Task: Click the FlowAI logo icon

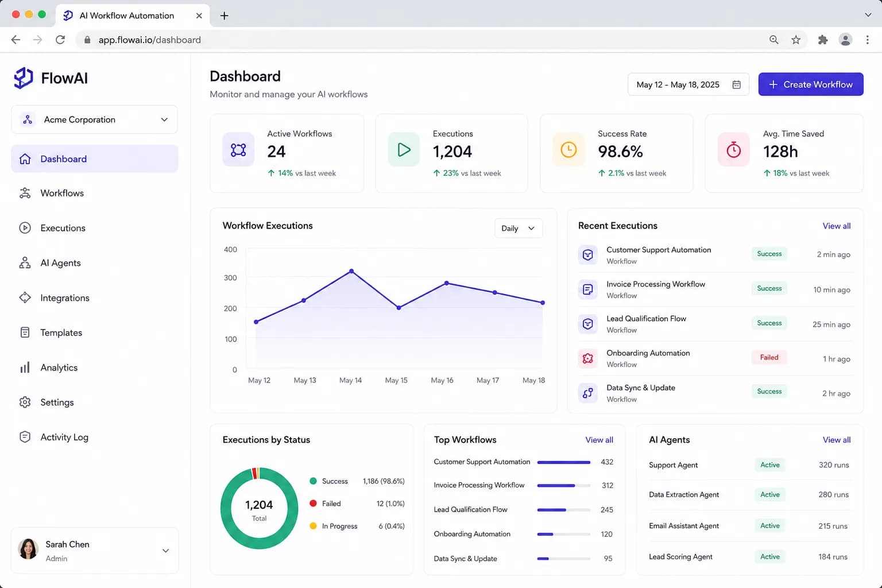Action: tap(23, 78)
